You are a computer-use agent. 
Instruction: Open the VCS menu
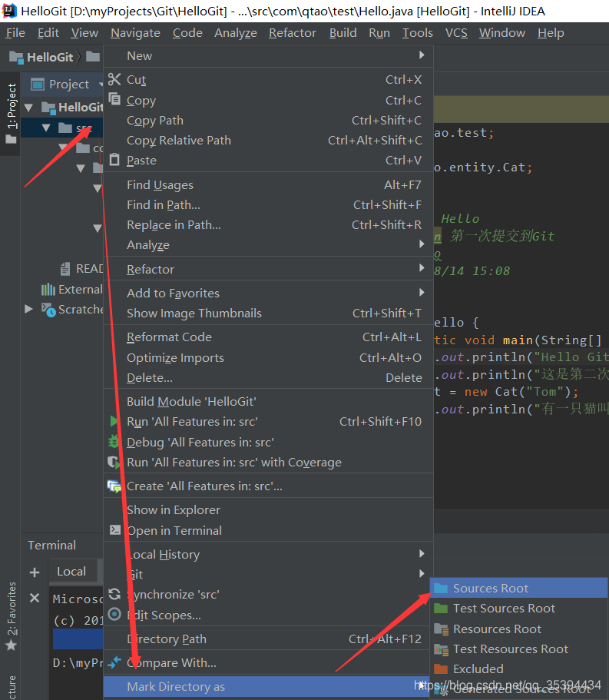(x=456, y=32)
